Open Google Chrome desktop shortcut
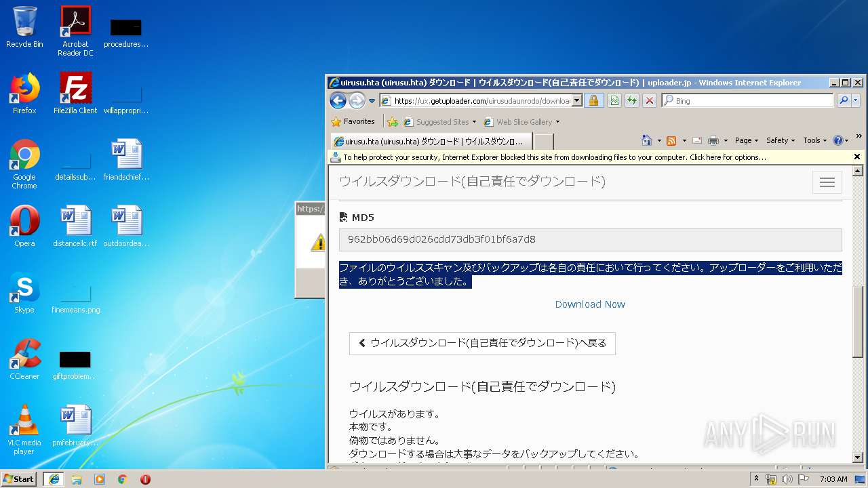 24,164
